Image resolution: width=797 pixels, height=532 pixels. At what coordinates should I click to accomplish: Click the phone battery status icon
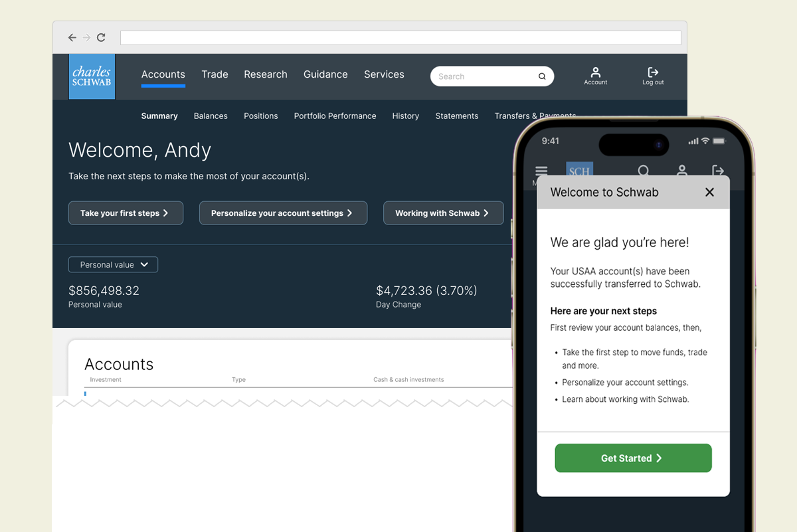click(x=720, y=141)
